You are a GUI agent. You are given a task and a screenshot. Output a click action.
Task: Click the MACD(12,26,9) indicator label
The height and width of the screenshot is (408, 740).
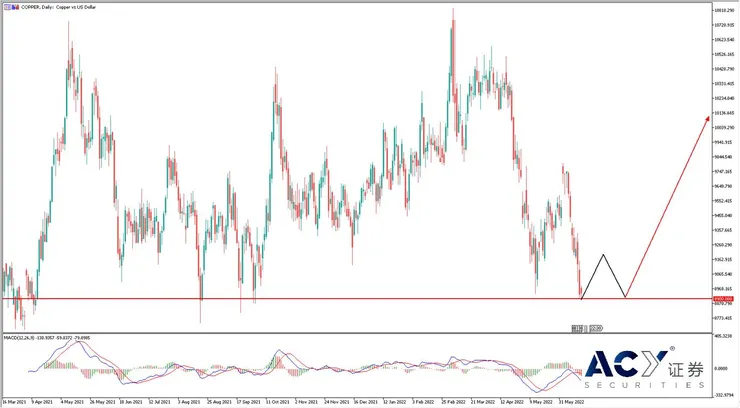point(47,338)
